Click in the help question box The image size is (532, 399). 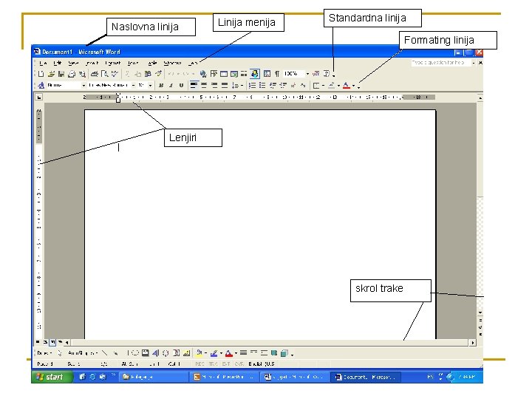coord(440,63)
